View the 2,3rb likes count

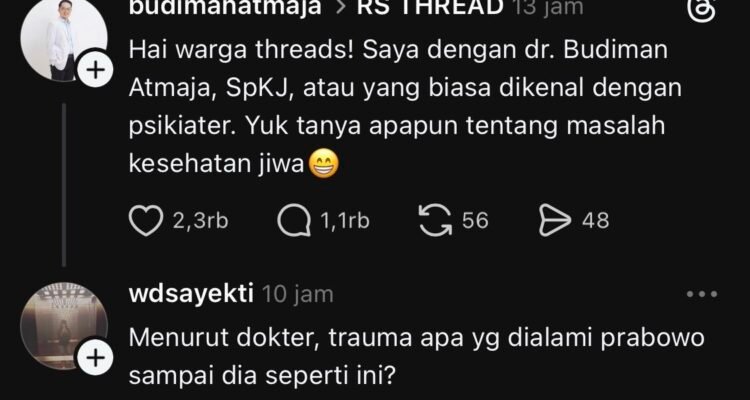tap(200, 221)
